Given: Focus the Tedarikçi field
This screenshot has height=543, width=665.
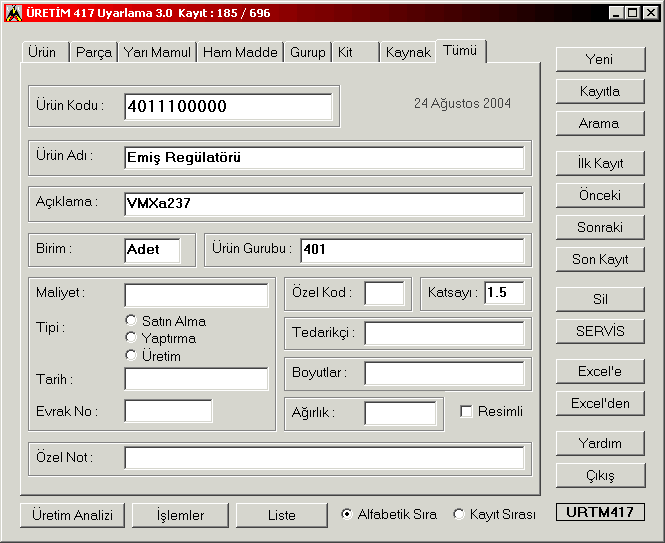Looking at the screenshot, I should (x=444, y=333).
